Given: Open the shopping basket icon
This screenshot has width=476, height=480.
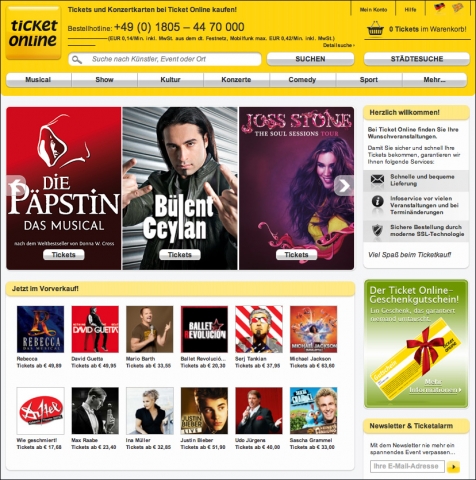Looking at the screenshot, I should pos(375,29).
